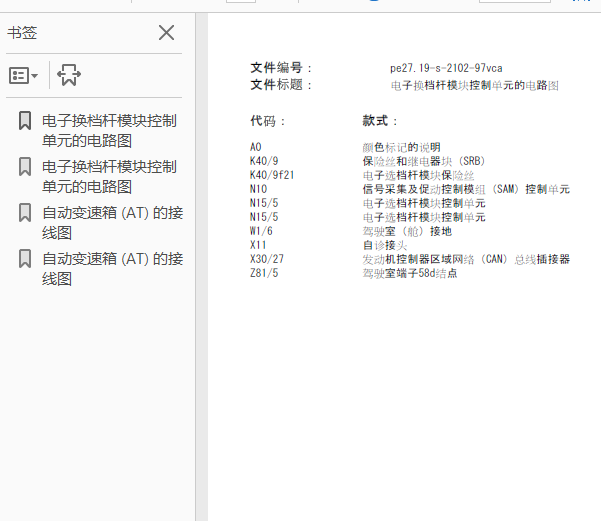Click the code X30/27
The height and width of the screenshot is (521, 601).
pyautogui.click(x=267, y=259)
